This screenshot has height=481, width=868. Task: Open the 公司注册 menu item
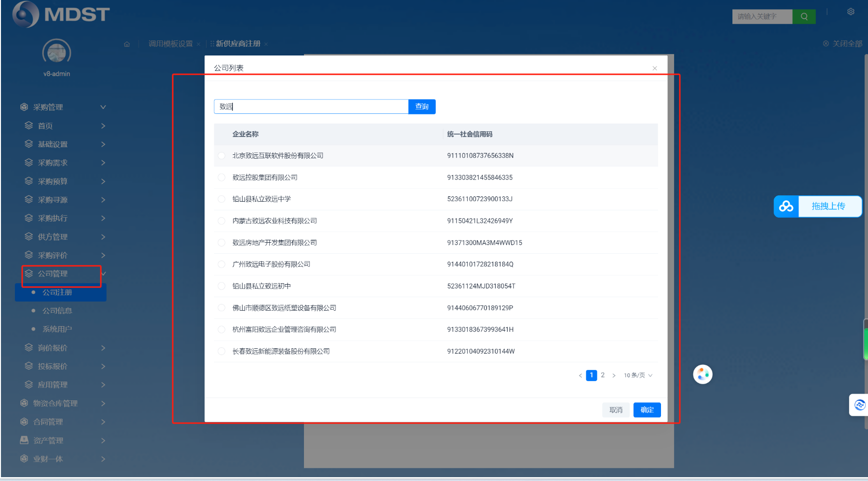[x=61, y=292]
